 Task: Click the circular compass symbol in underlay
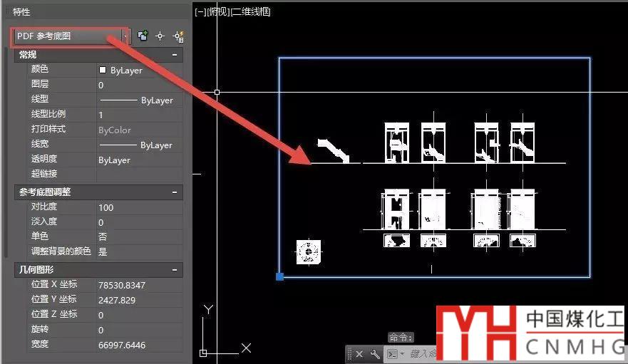[309, 252]
